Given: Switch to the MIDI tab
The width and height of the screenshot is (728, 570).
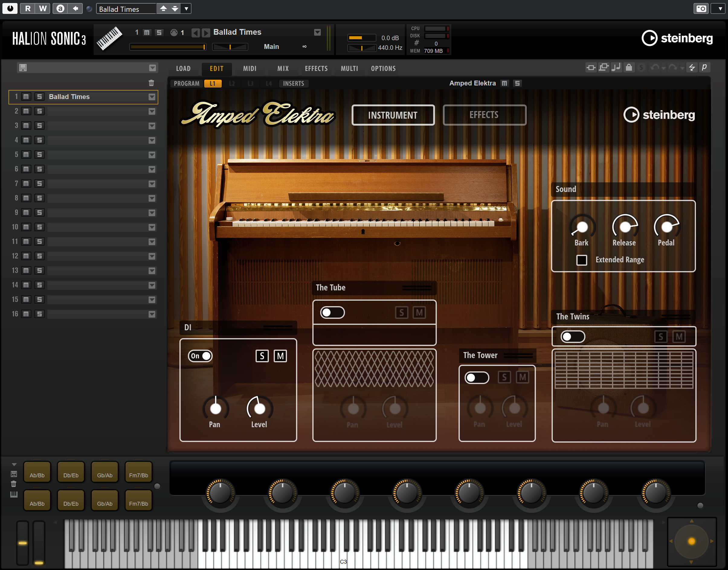Looking at the screenshot, I should pos(250,69).
